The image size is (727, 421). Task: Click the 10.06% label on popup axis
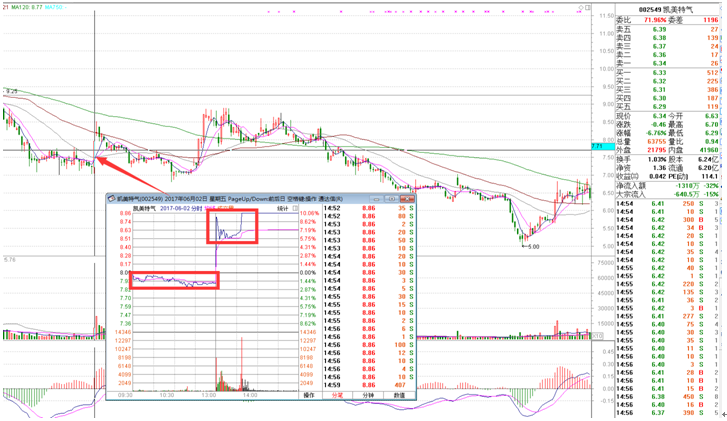[309, 213]
